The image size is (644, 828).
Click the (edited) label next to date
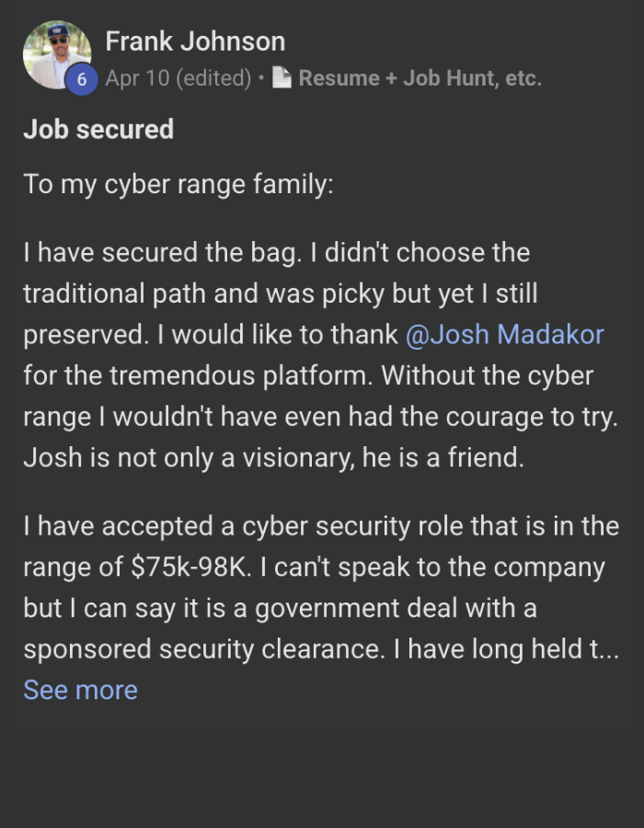213,78
